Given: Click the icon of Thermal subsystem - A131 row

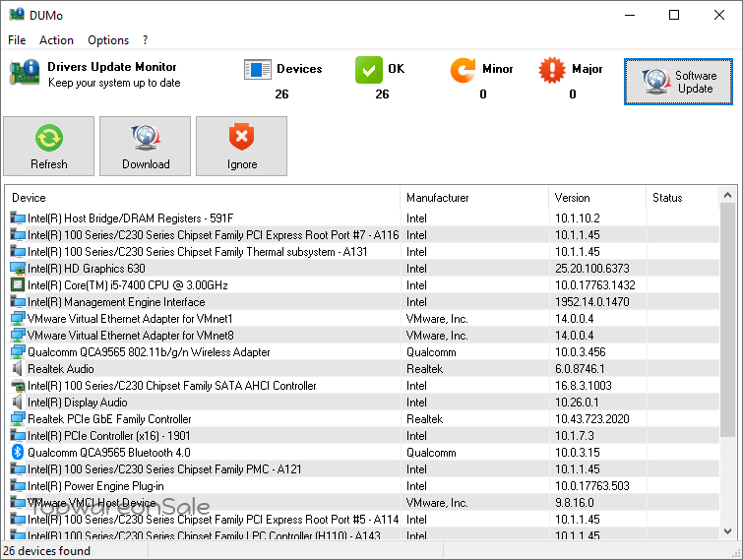Looking at the screenshot, I should (18, 252).
